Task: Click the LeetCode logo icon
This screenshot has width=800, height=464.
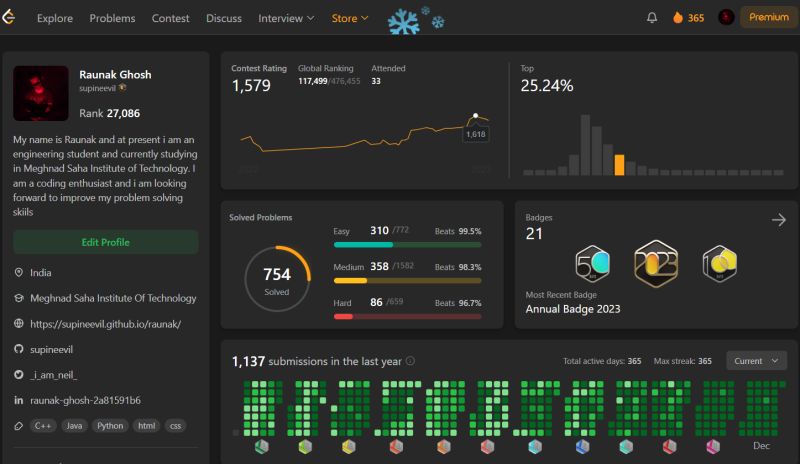Action: (x=8, y=17)
